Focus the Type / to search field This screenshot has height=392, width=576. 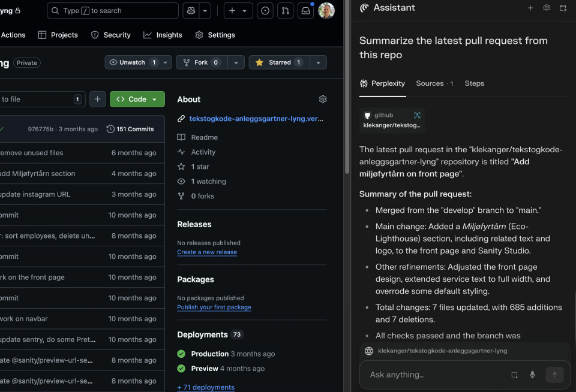click(113, 11)
